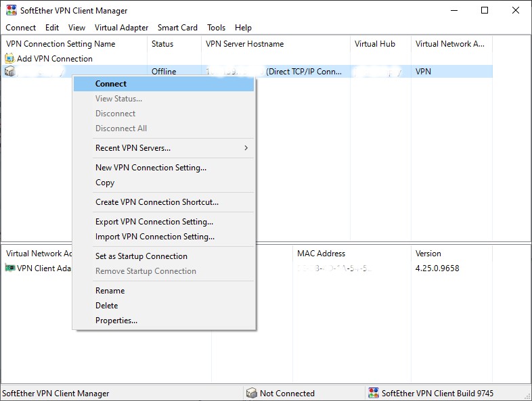Click SoftEther VPN Client Build 9745 text
Image resolution: width=532 pixels, height=401 pixels.
437,393
